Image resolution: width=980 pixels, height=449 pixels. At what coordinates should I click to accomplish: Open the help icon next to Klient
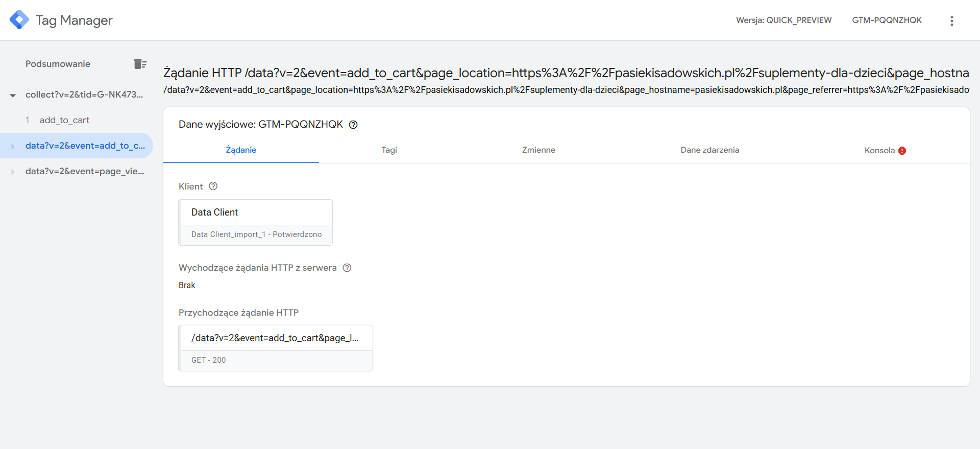click(x=213, y=186)
